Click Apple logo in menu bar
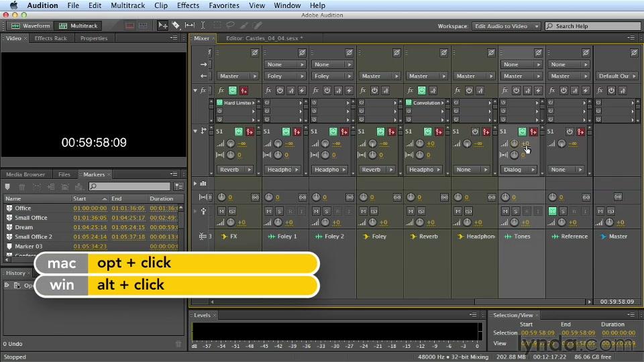 [x=13, y=5]
